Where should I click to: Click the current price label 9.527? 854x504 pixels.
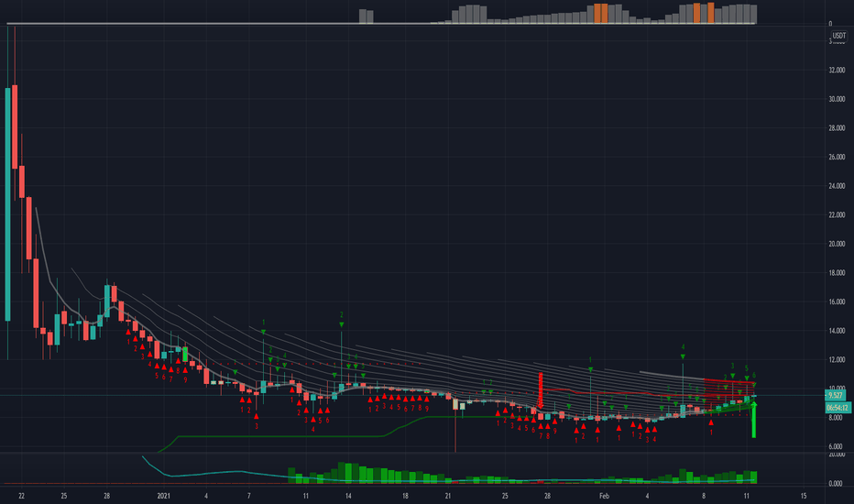pyautogui.click(x=836, y=396)
